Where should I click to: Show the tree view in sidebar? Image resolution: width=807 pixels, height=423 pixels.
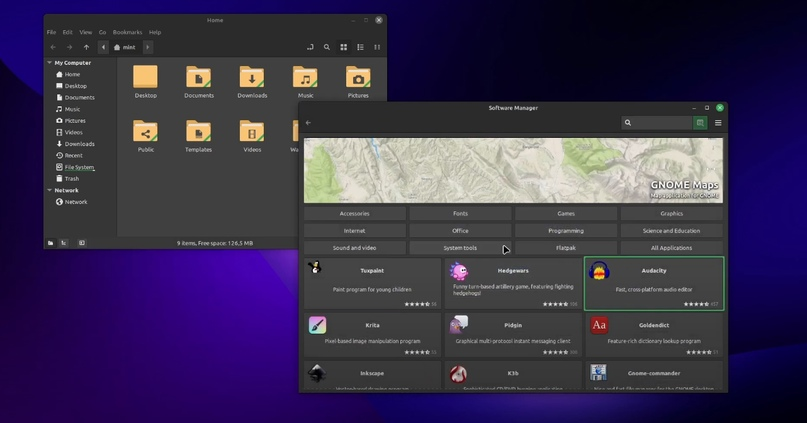(x=64, y=243)
